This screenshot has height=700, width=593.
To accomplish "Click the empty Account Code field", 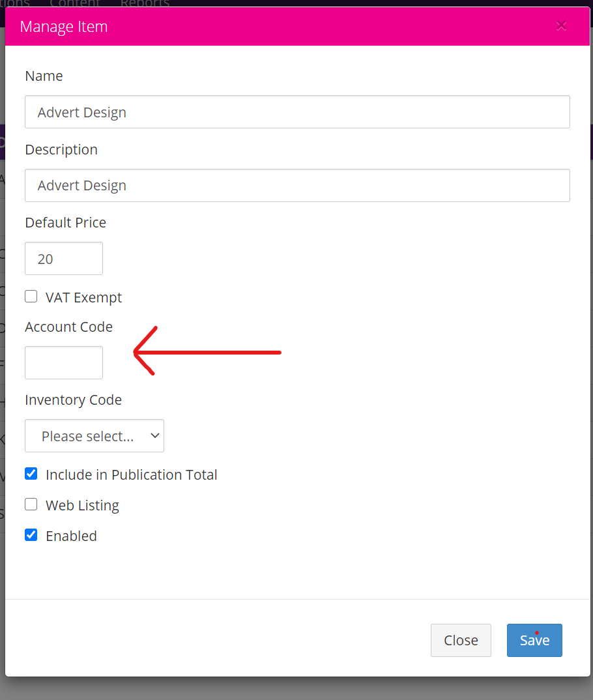I will pos(64,362).
